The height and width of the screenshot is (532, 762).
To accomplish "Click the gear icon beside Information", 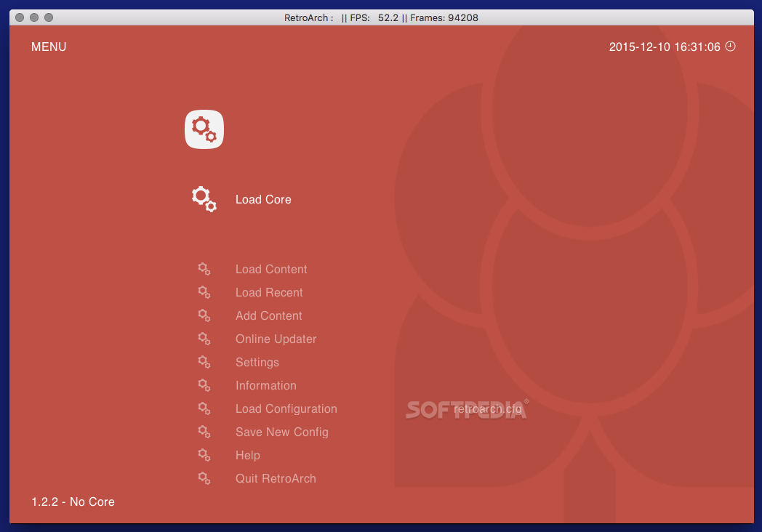I will coord(204,385).
